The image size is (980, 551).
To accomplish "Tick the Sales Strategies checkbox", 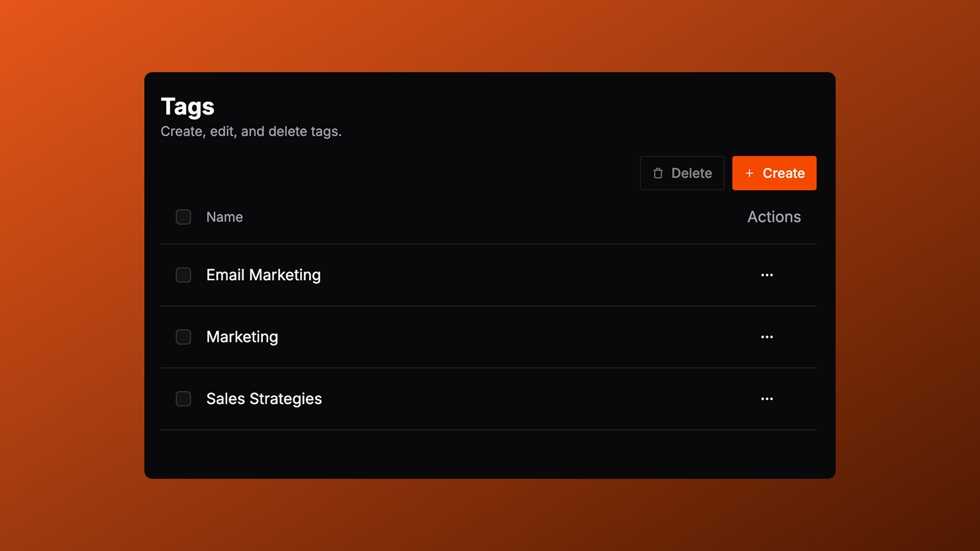I will tap(183, 399).
